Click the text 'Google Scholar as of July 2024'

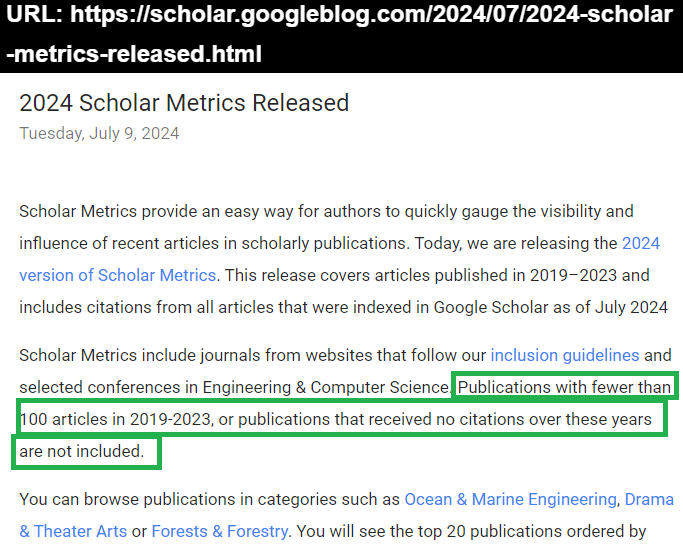point(551,308)
